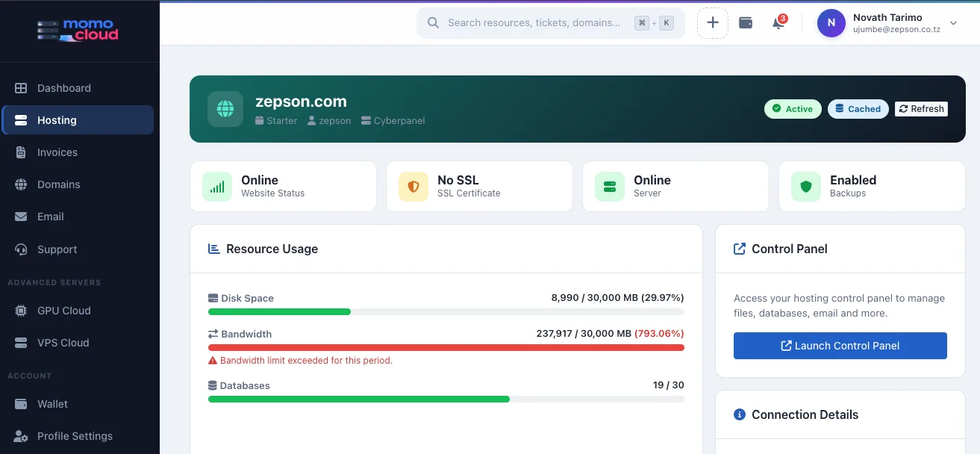Open the wallet icon in top bar
Viewport: 980px width, 454px height.
[x=746, y=23]
